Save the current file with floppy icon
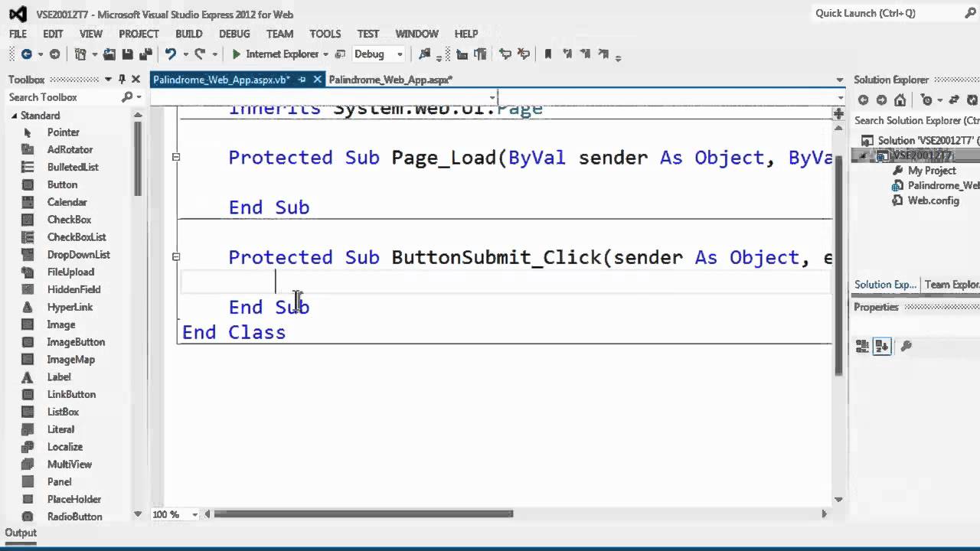Viewport: 980px width, 551px height. 127,54
